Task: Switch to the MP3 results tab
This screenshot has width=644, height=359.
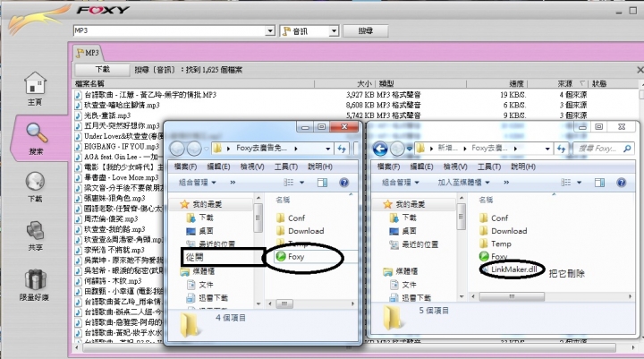Action: coord(88,53)
